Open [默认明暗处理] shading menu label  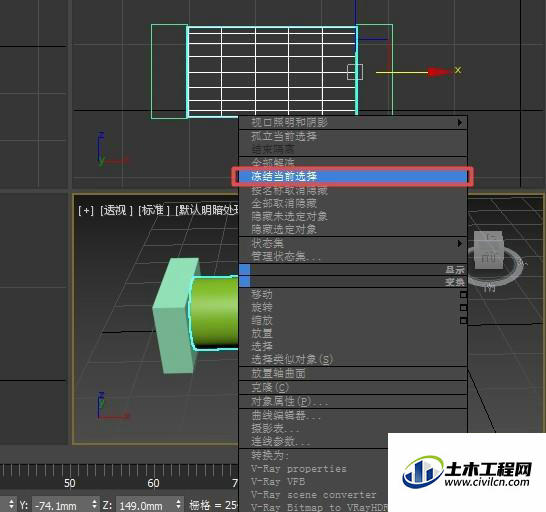[207, 210]
